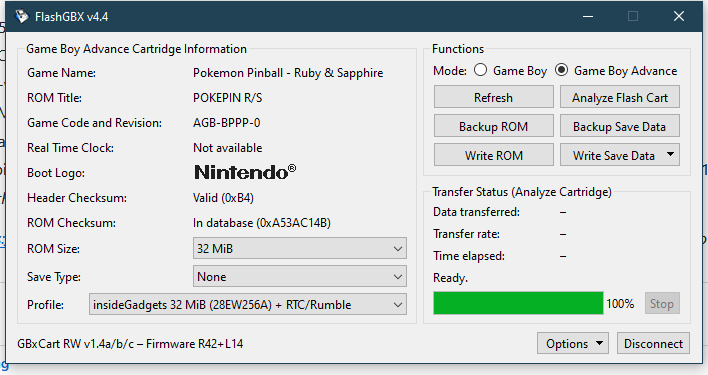Click the disabled maximize window button
708x375 pixels.
tap(633, 16)
